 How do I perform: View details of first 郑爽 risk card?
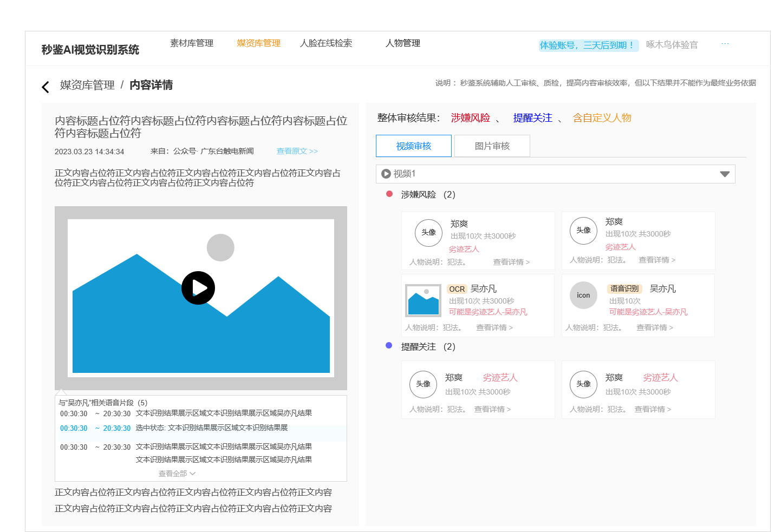pos(511,262)
